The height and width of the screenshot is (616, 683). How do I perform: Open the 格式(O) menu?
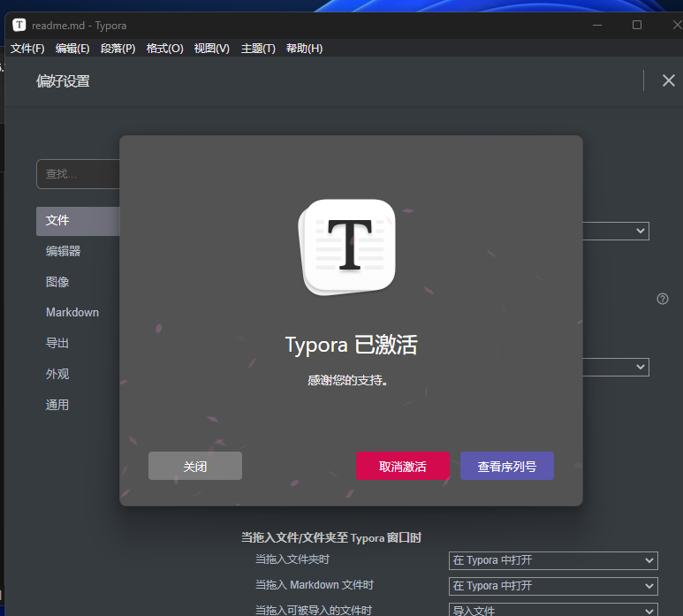(x=164, y=49)
